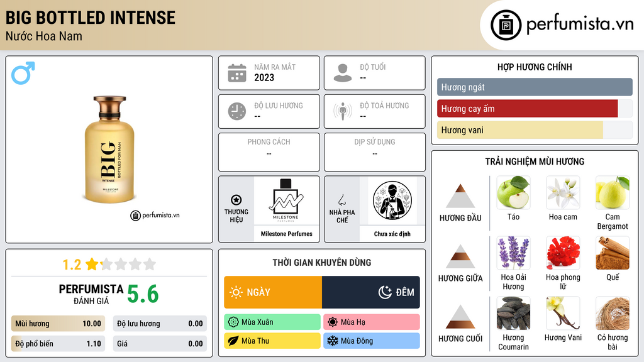This screenshot has height=362, width=644.
Task: Click the sun icon in Mùa Hạ
Action: [333, 322]
